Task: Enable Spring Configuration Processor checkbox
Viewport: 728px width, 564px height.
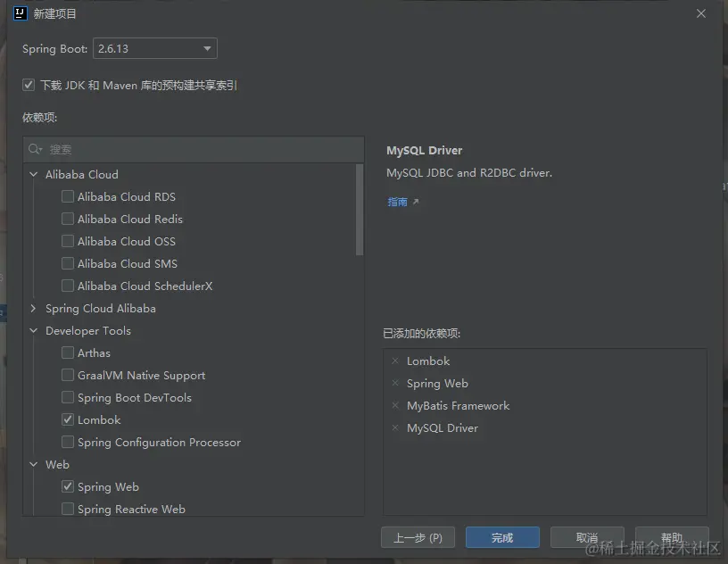Action: click(68, 442)
